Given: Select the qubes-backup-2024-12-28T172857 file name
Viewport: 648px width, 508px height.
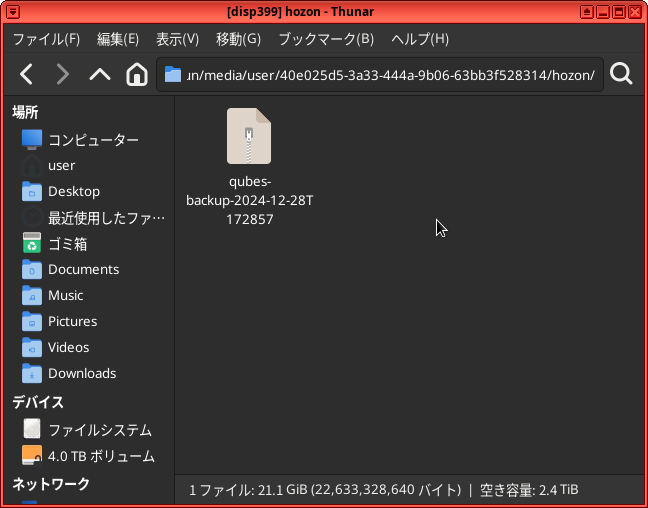Looking at the screenshot, I should 250,200.
